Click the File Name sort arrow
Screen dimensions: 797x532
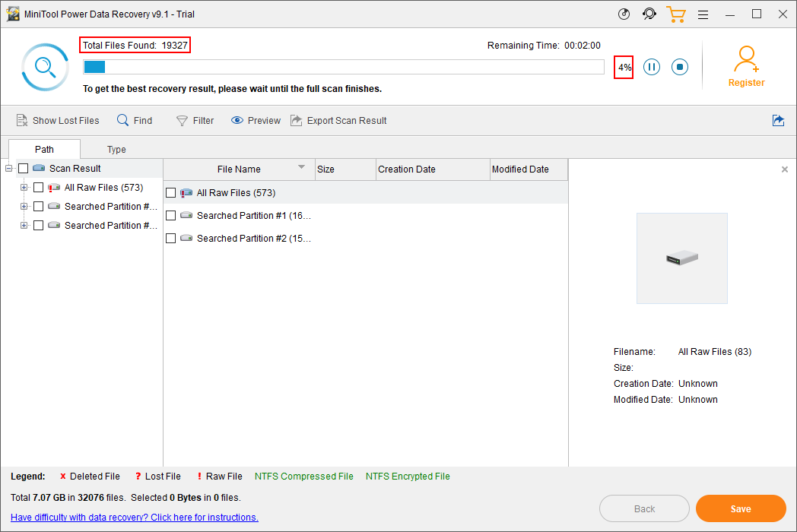click(301, 167)
